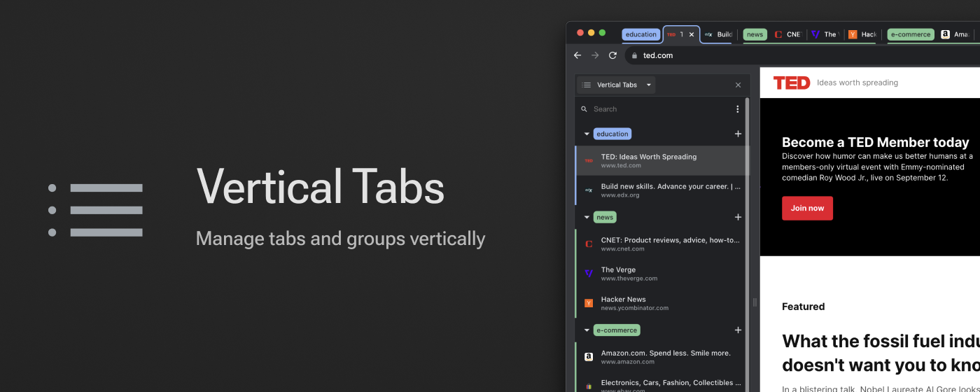Click the Amazon favicon in vertical list

(589, 356)
